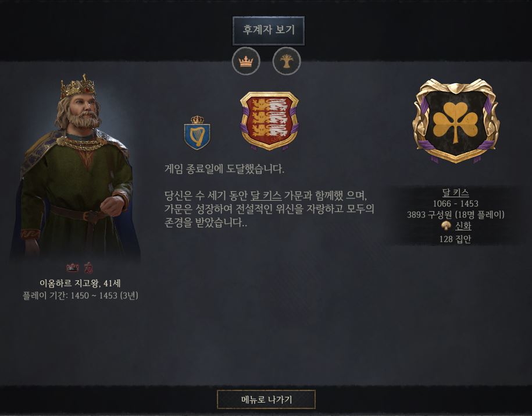Viewport: 532px width, 416px height.
Task: Click the 128 집안 houses text
Action: point(455,239)
